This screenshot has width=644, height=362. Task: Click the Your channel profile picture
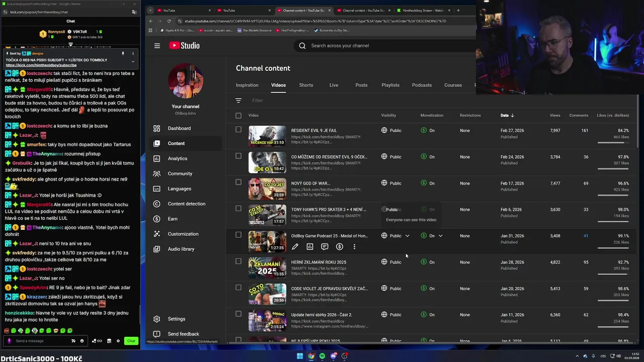pyautogui.click(x=185, y=81)
